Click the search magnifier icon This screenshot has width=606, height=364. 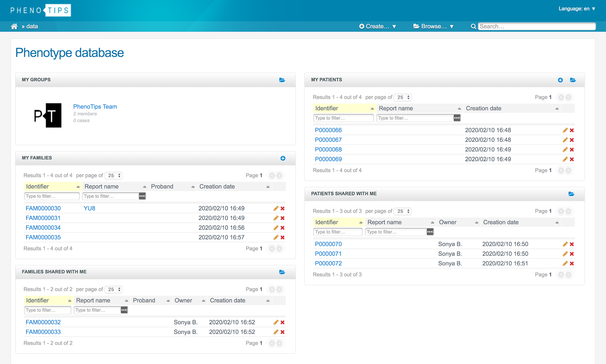tap(473, 26)
